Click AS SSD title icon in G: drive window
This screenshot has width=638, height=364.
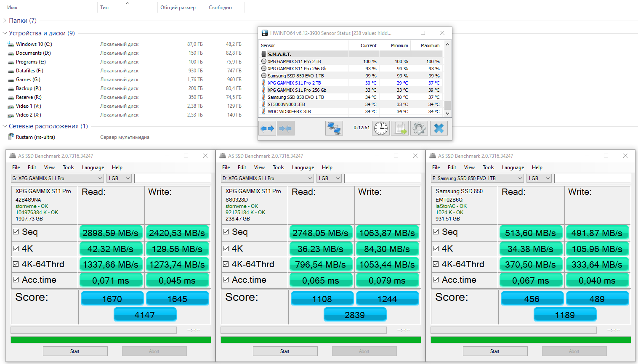tap(13, 156)
